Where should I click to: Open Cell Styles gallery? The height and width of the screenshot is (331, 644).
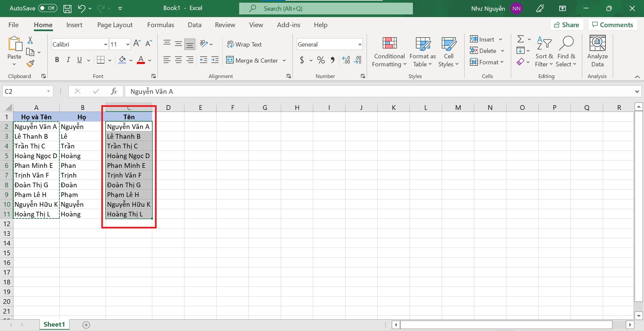448,52
